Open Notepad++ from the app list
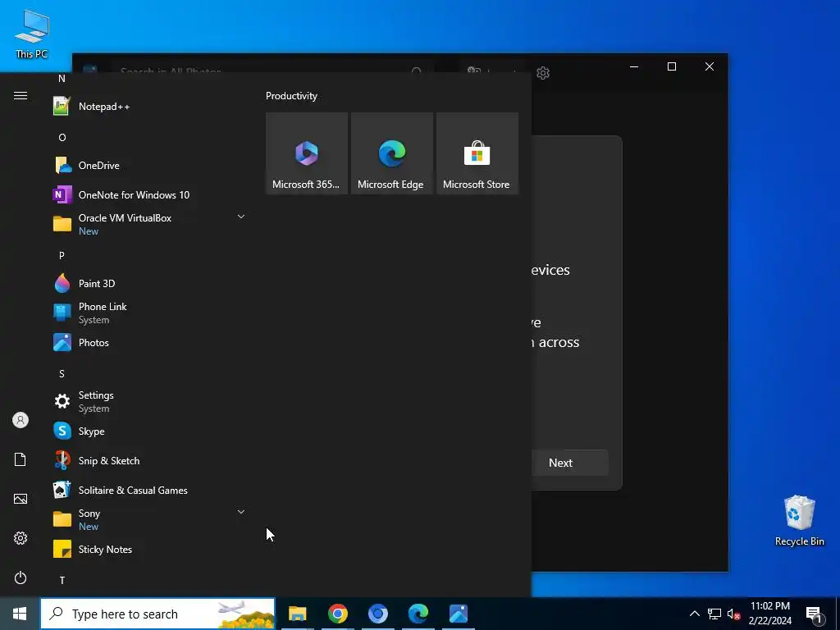 pyautogui.click(x=148, y=107)
